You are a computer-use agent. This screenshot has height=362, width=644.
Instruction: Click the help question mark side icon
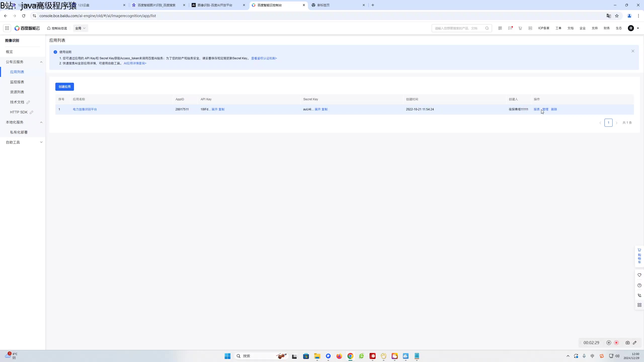point(639,285)
